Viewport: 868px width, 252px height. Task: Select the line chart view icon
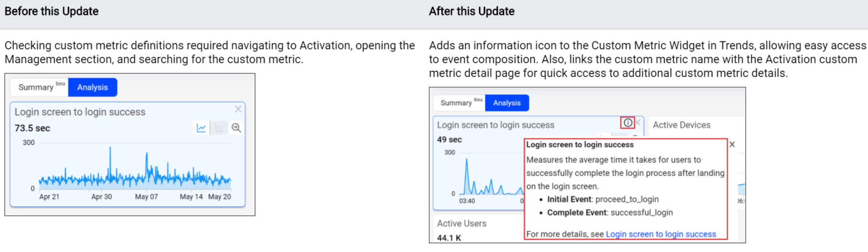201,128
